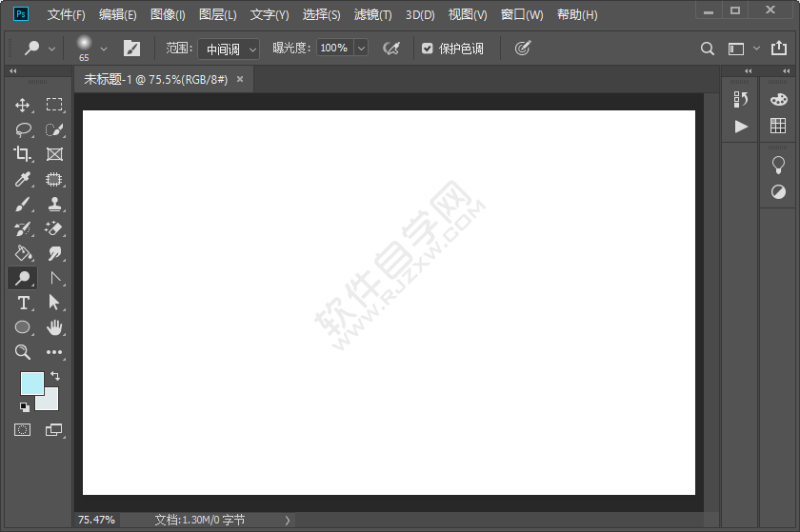
Task: Pick the Brush tool
Action: coord(22,204)
